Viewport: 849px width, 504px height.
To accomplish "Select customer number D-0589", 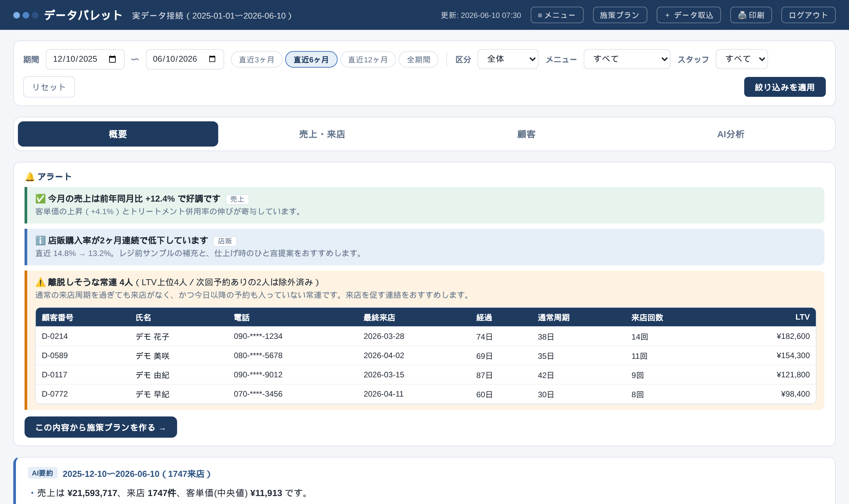I will click(55, 355).
